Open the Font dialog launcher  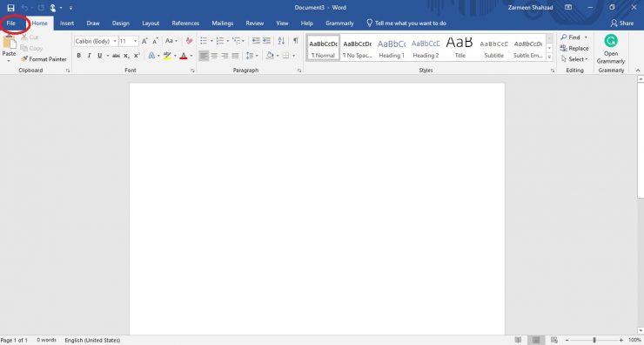click(192, 71)
